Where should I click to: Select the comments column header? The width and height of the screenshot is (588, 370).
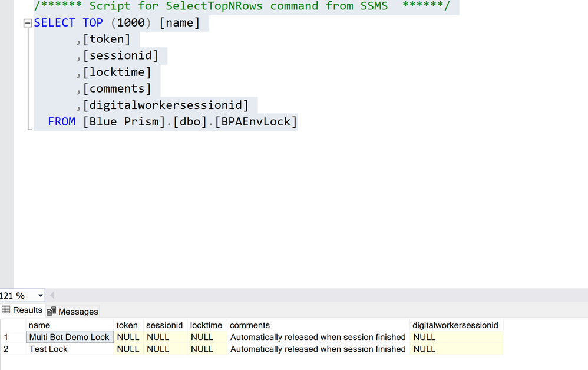tap(250, 325)
